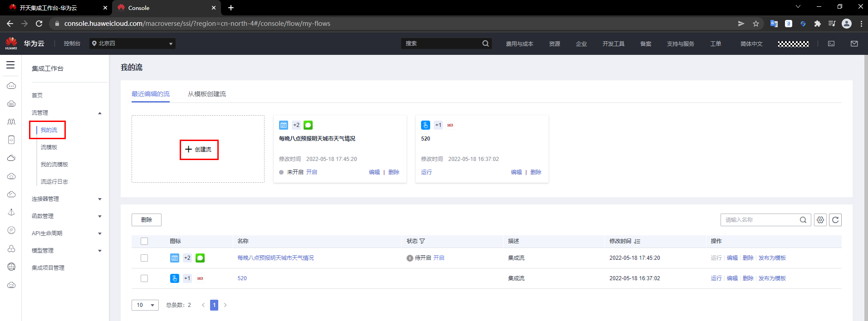Open 流运行日志 in sidebar

(54, 182)
